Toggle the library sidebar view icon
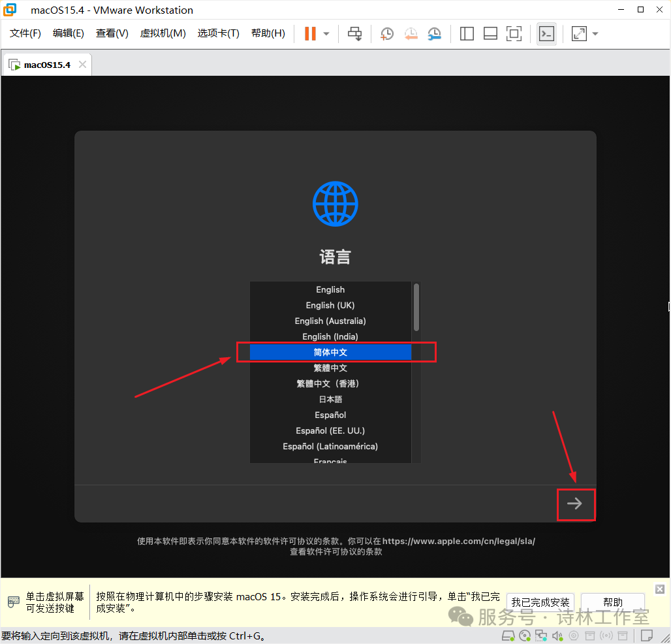 [x=467, y=34]
